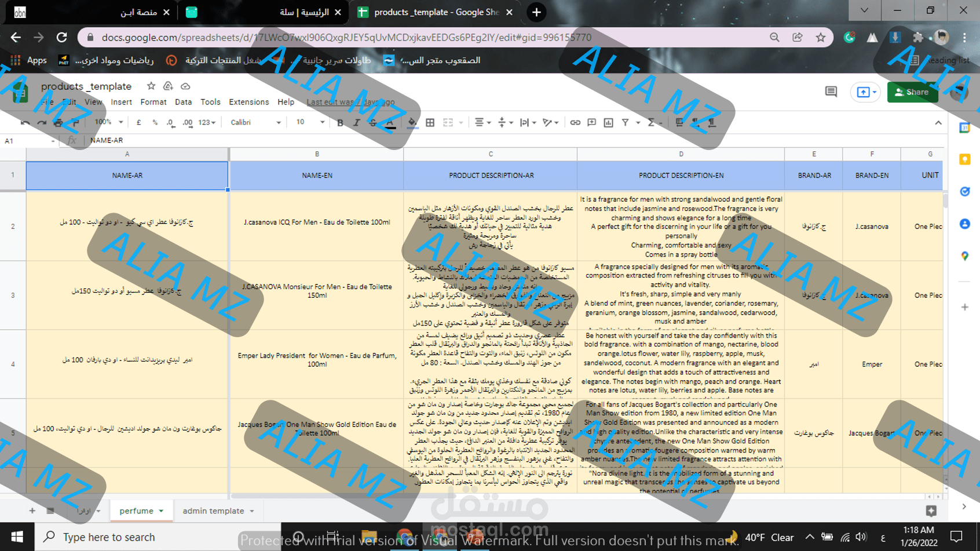Collapse the toolbar with up chevron
Image resolution: width=980 pixels, height=551 pixels.
point(938,123)
